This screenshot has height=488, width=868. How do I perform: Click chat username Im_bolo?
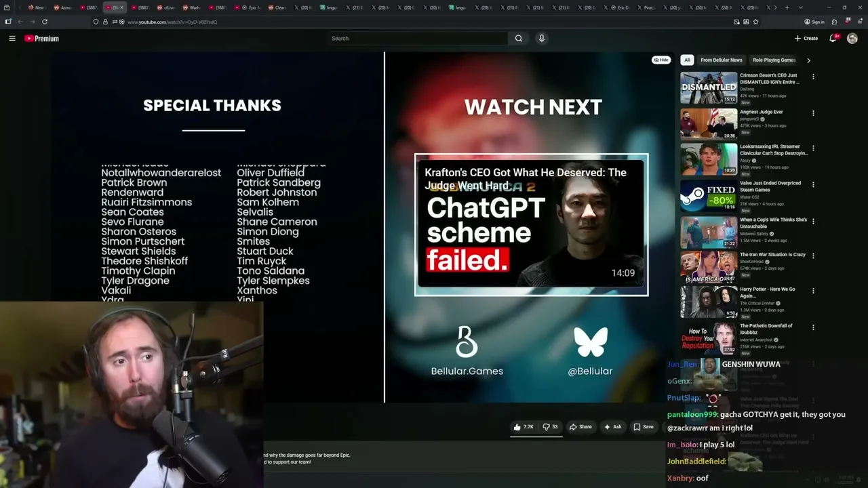pos(682,445)
